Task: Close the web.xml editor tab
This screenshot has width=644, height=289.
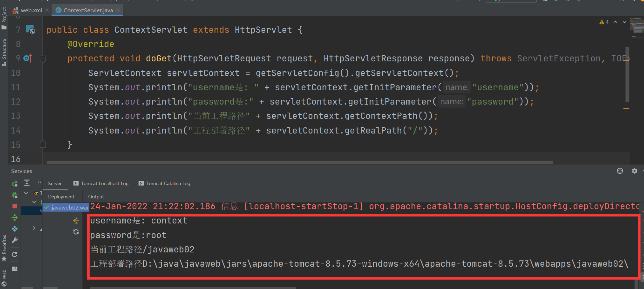Action: pyautogui.click(x=47, y=10)
